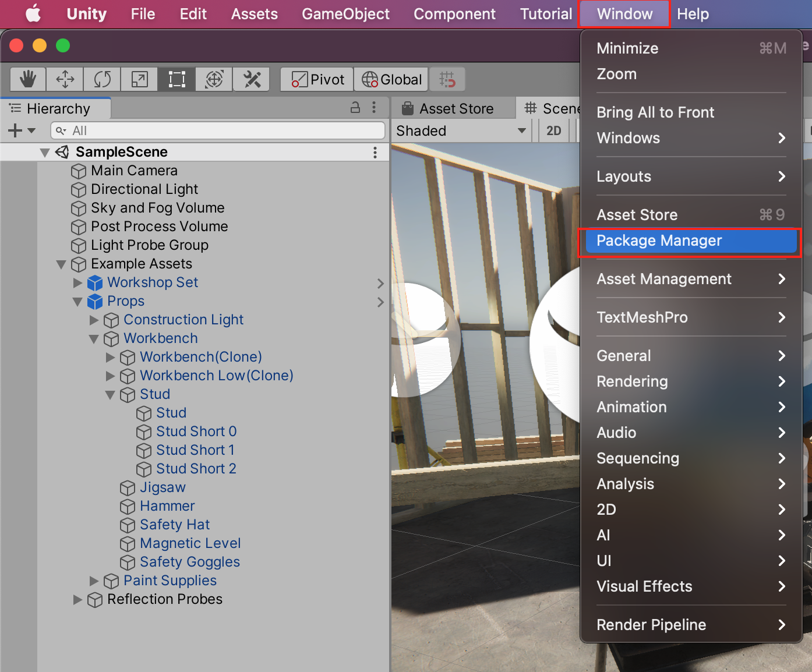The width and height of the screenshot is (812, 672).
Task: Select the Scale tool
Action: (x=140, y=79)
